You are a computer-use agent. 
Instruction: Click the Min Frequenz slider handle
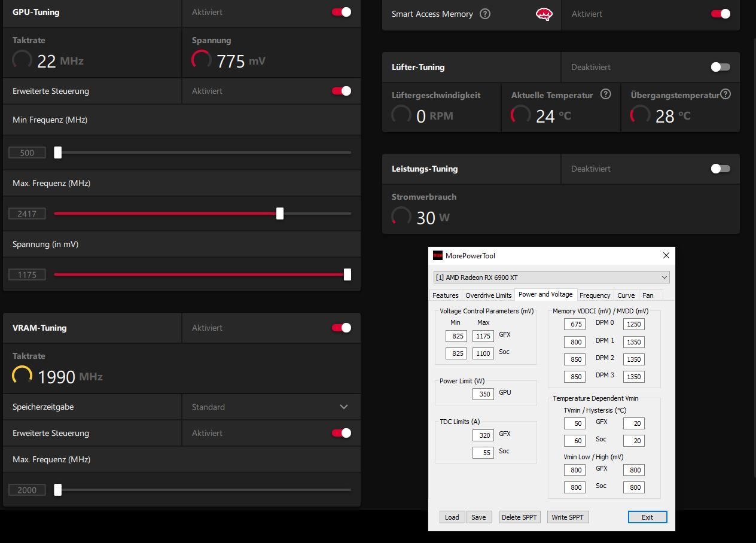pyautogui.click(x=58, y=152)
